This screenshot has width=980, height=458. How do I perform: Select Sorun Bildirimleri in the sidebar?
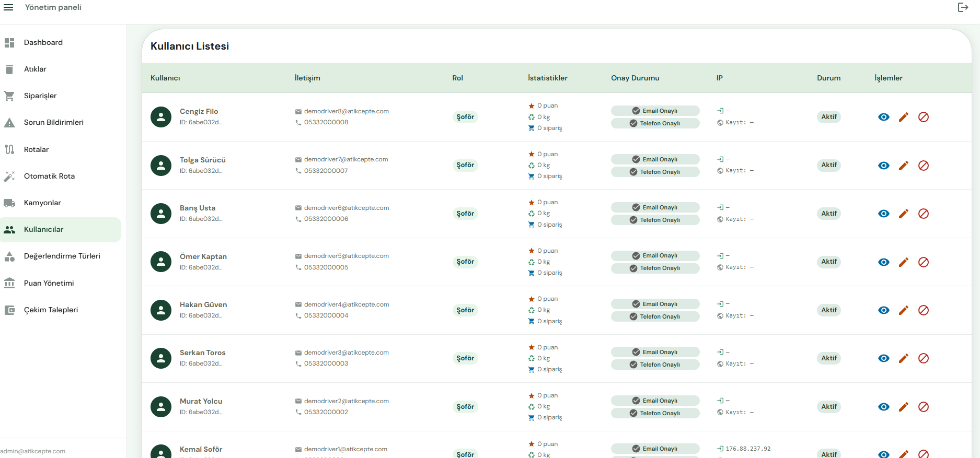(61, 122)
